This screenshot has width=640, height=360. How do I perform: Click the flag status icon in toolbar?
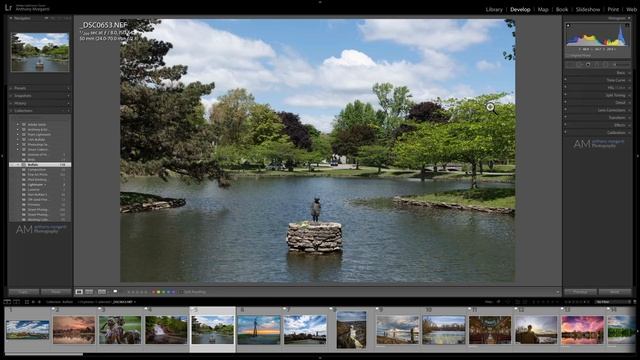coord(116,291)
